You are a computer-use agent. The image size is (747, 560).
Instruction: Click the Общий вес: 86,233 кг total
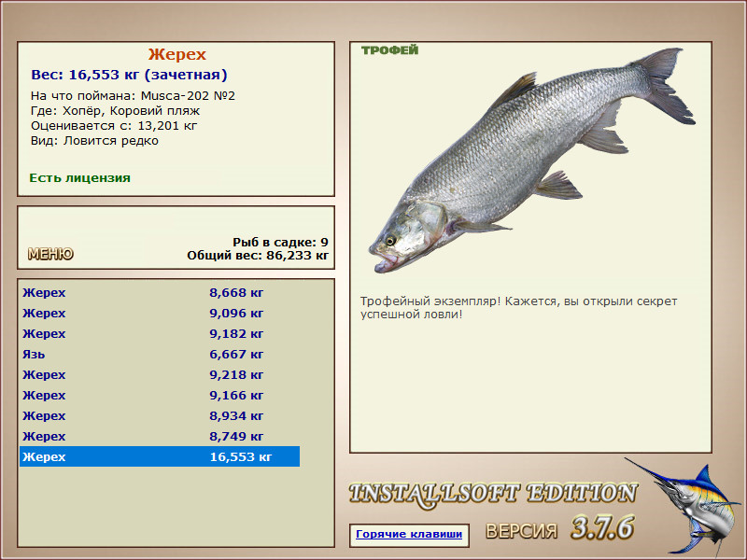coord(258,256)
